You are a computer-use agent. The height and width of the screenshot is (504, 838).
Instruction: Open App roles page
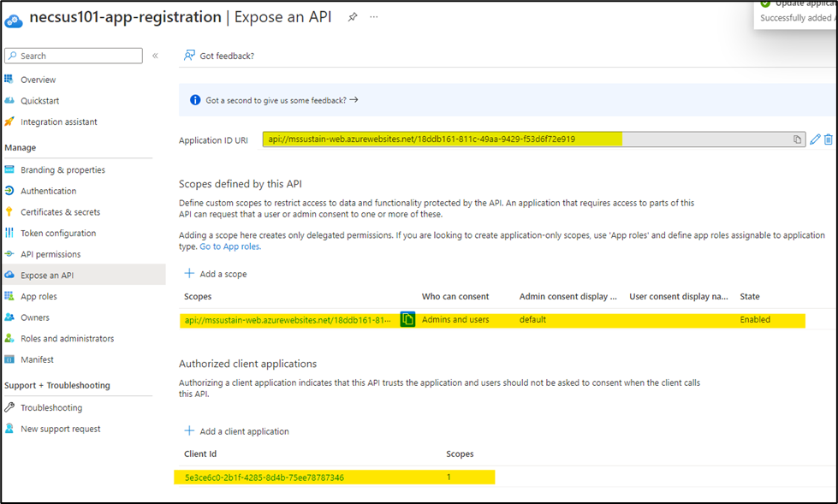pos(39,297)
